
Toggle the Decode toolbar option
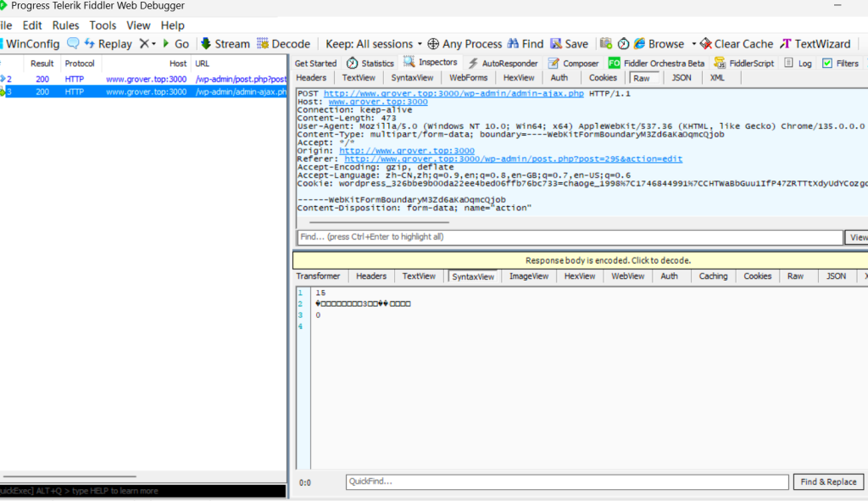(283, 44)
